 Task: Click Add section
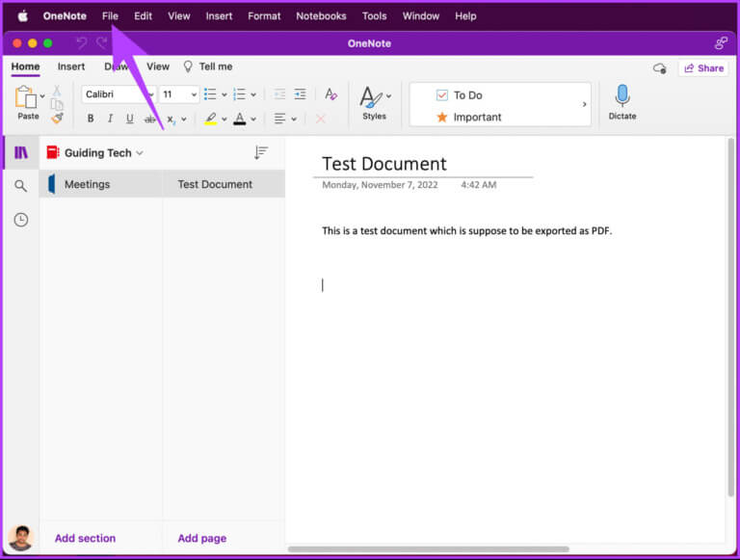point(85,538)
